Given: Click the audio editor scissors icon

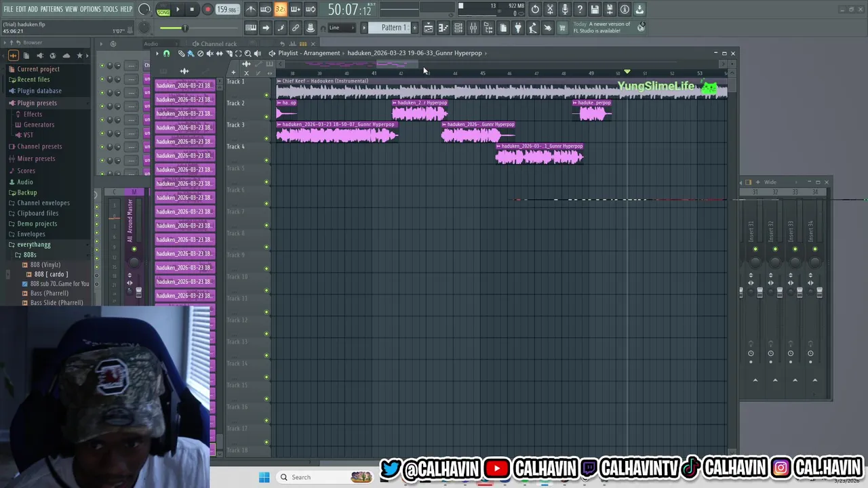Looking at the screenshot, I should pyautogui.click(x=550, y=9).
